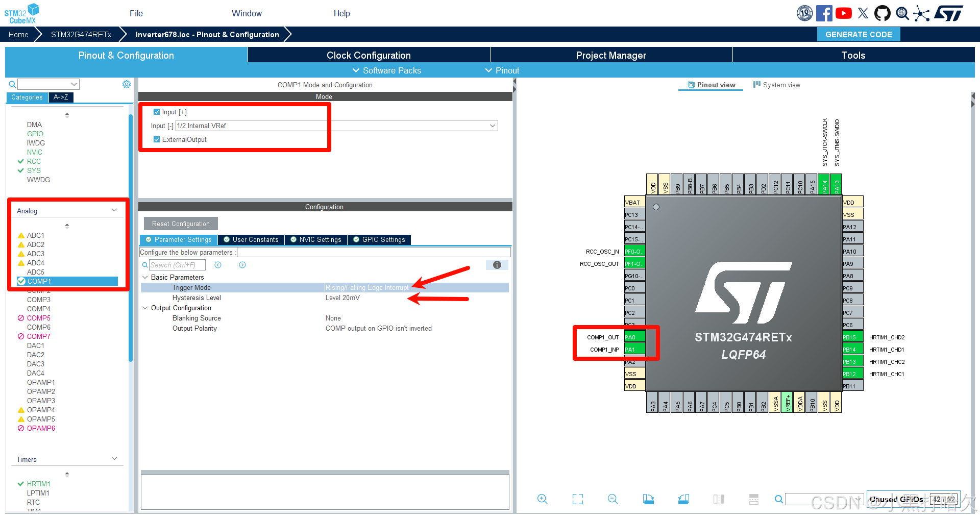Select HRTIM1 in Timers list
The width and height of the screenshot is (980, 519).
(38, 484)
